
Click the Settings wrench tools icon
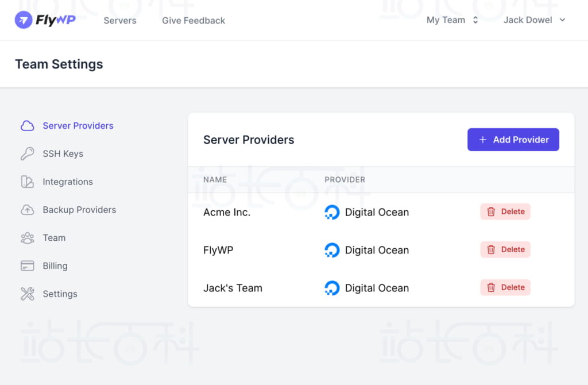(x=27, y=294)
